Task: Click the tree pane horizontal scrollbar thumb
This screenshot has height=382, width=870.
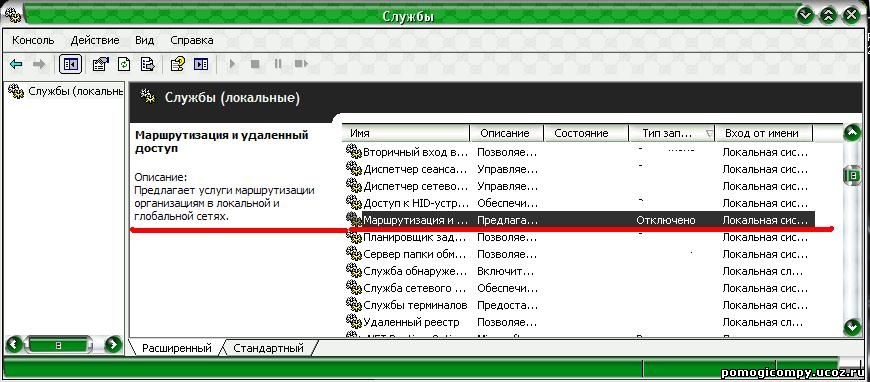Action: (x=58, y=345)
